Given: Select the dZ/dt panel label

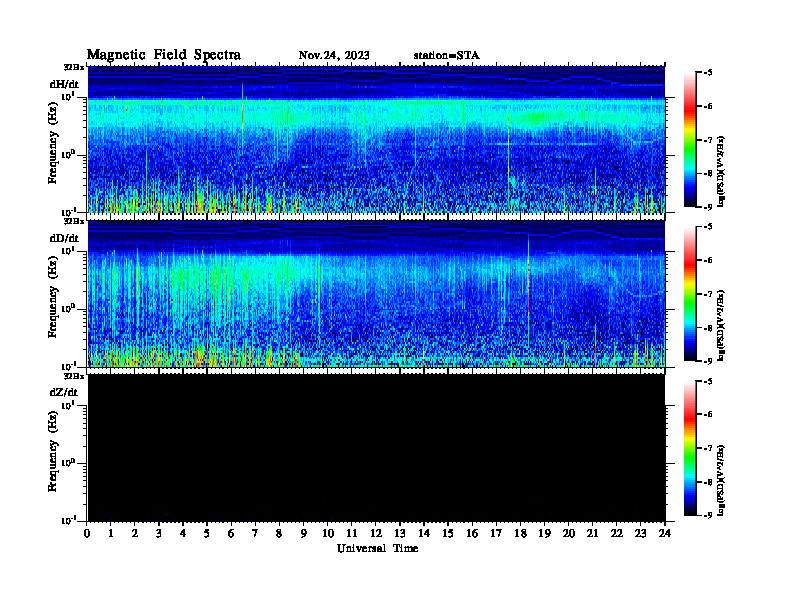Looking at the screenshot, I should pos(64,392).
